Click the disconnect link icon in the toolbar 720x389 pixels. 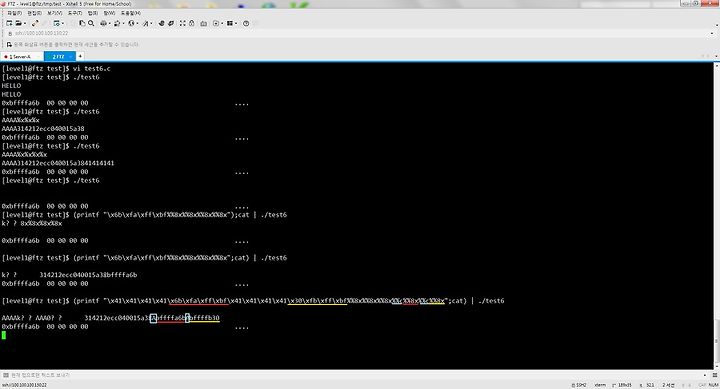[35, 23]
